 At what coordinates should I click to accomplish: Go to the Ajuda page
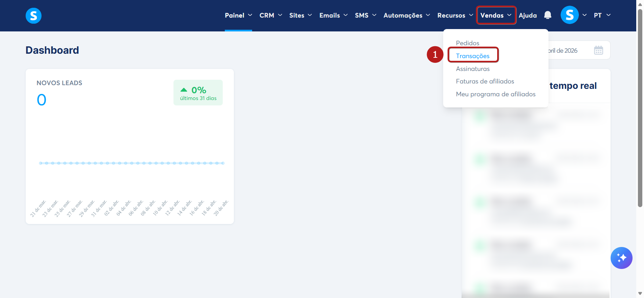coord(528,15)
